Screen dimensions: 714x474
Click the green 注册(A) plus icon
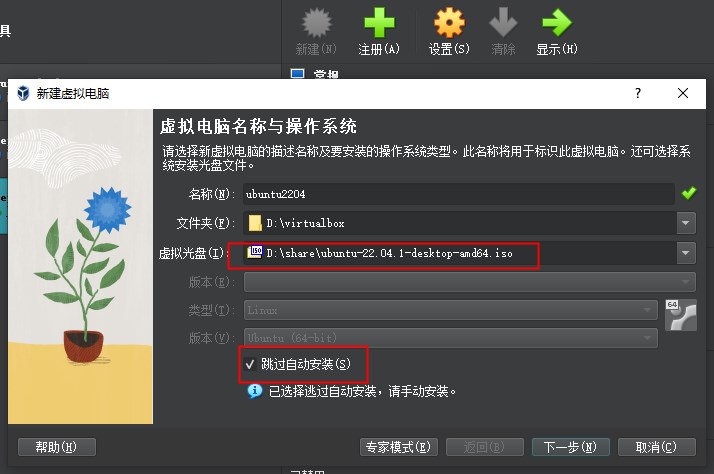(x=379, y=22)
